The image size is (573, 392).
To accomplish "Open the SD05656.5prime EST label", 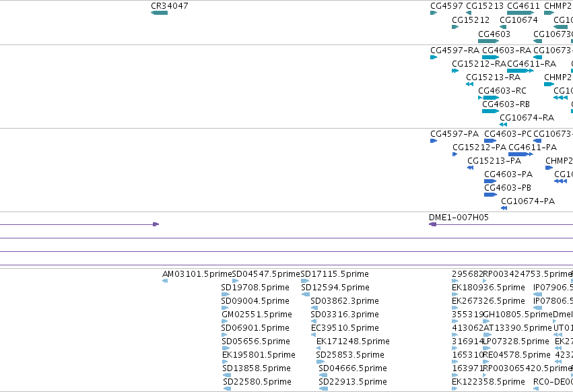I will 256,341.
